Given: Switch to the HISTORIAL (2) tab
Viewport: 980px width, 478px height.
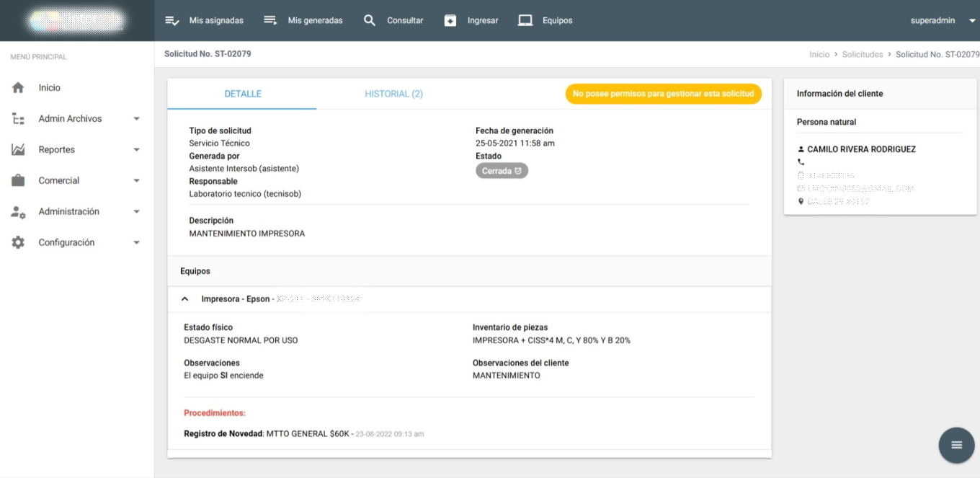Looking at the screenshot, I should [x=393, y=94].
